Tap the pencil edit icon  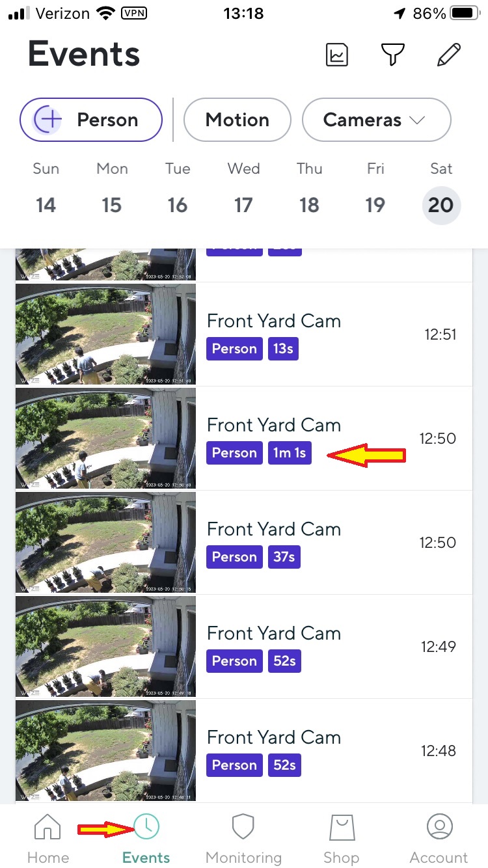coord(449,55)
